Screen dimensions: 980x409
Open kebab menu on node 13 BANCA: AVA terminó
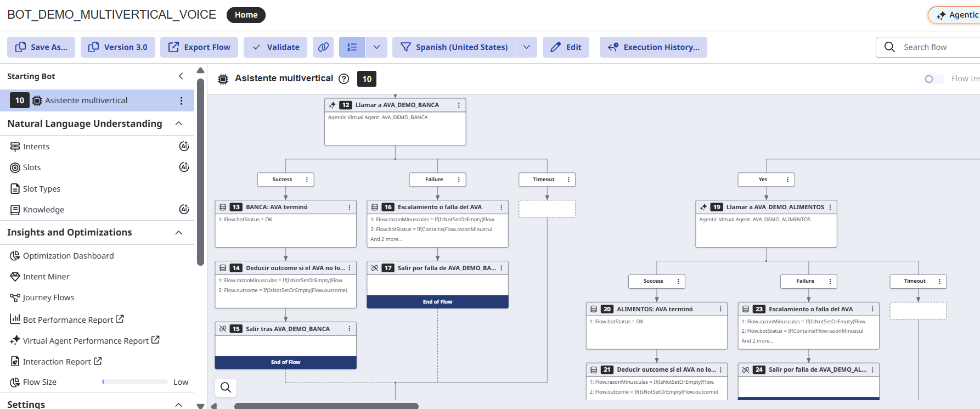(x=349, y=207)
